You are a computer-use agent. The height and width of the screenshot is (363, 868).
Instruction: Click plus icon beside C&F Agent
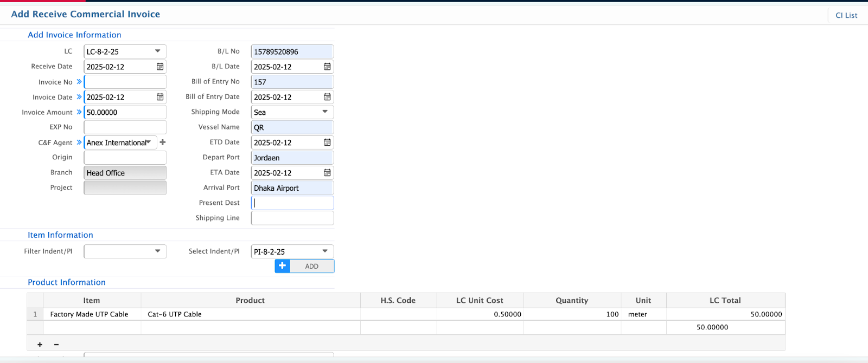pyautogui.click(x=163, y=142)
